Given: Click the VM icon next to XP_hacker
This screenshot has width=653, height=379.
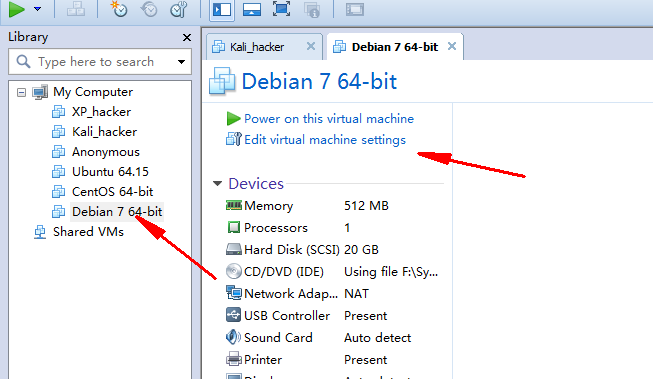Looking at the screenshot, I should (58, 112).
